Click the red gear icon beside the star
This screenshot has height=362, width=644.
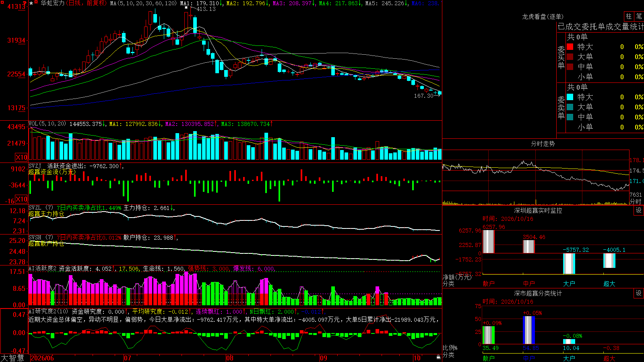[36, 2]
